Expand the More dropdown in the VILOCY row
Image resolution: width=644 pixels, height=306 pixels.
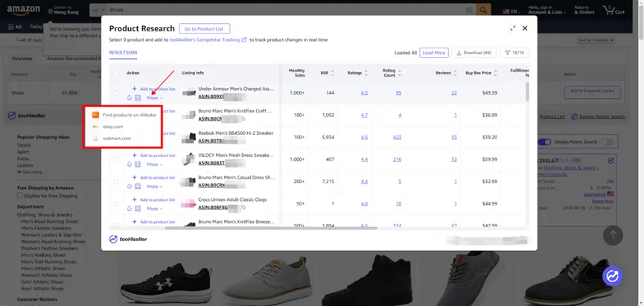155,165
